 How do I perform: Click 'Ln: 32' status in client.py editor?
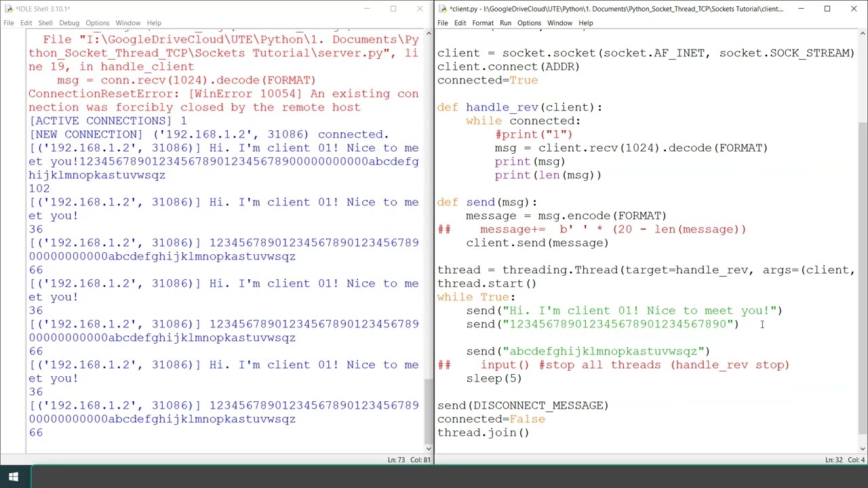[833, 460]
